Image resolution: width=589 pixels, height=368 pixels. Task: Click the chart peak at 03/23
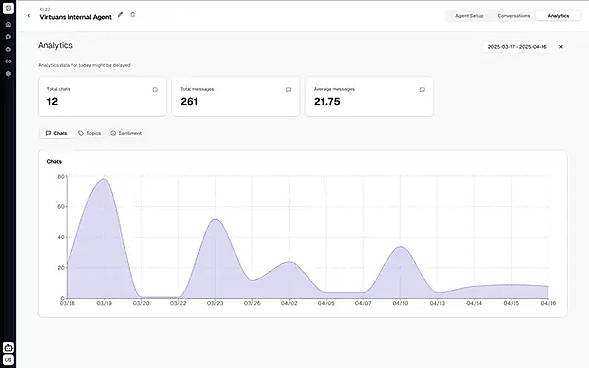(x=215, y=219)
